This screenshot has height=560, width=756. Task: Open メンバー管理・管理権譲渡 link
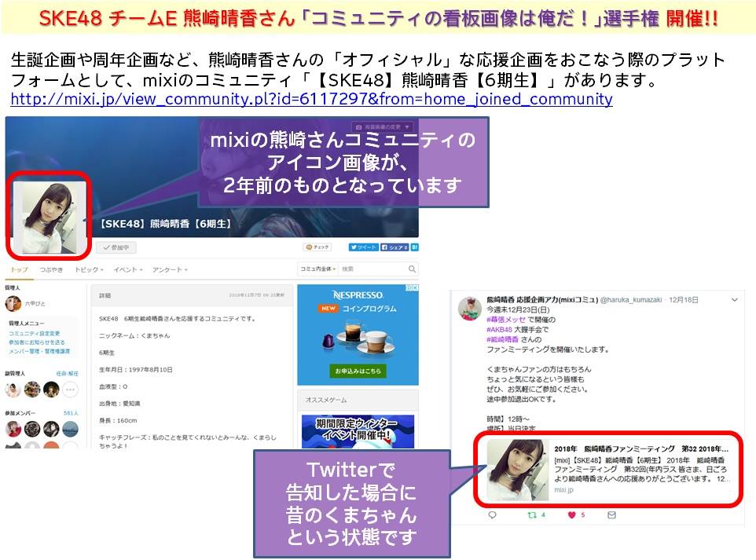tap(39, 351)
